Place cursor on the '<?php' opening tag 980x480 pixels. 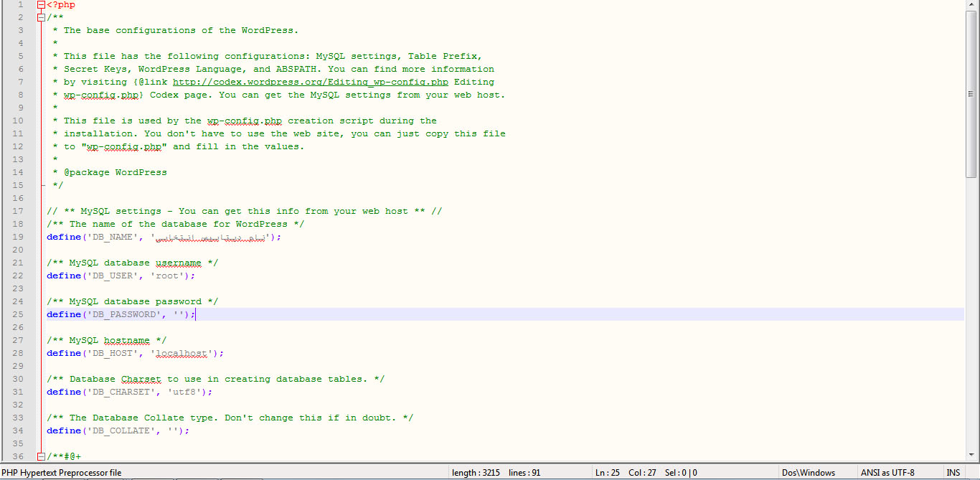click(61, 4)
